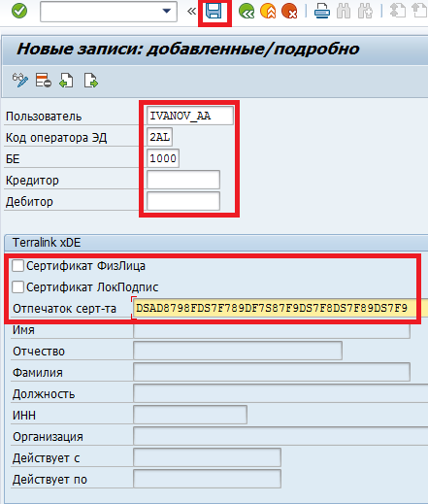Screen dimensions: 428x504
Task: Click the empty Дебитор field
Action: [183, 201]
